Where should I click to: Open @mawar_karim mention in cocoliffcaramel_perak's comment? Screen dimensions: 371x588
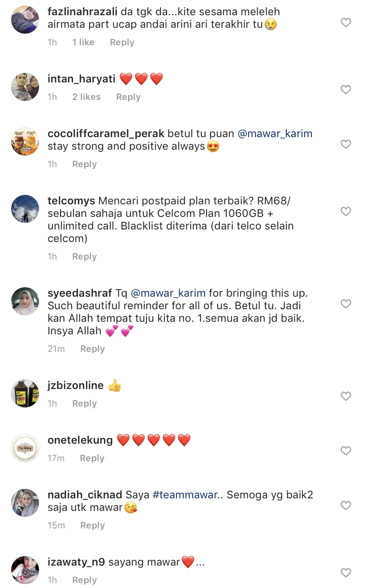pos(275,134)
